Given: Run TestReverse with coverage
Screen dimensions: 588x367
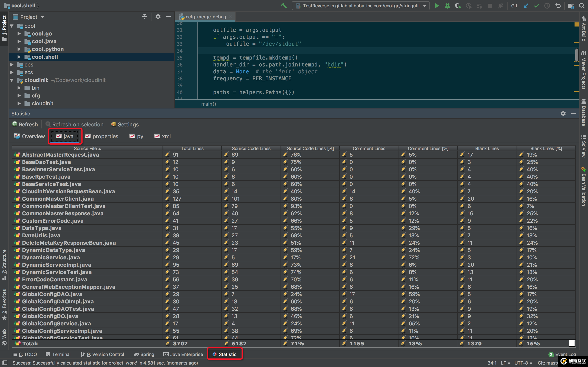Looking at the screenshot, I should pos(458,6).
